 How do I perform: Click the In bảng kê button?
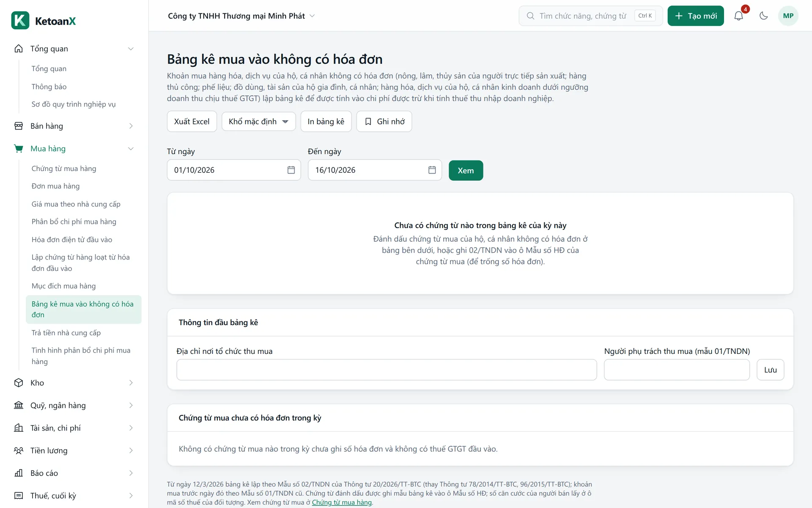click(x=326, y=121)
